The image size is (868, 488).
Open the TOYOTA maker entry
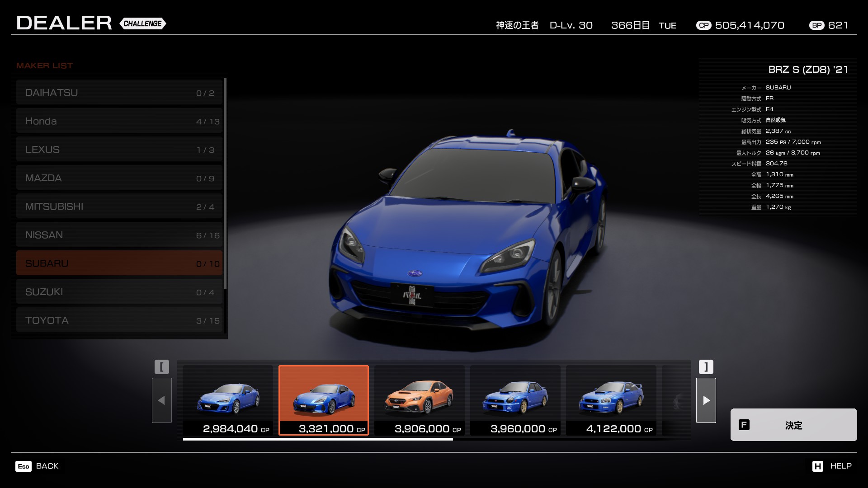point(119,320)
